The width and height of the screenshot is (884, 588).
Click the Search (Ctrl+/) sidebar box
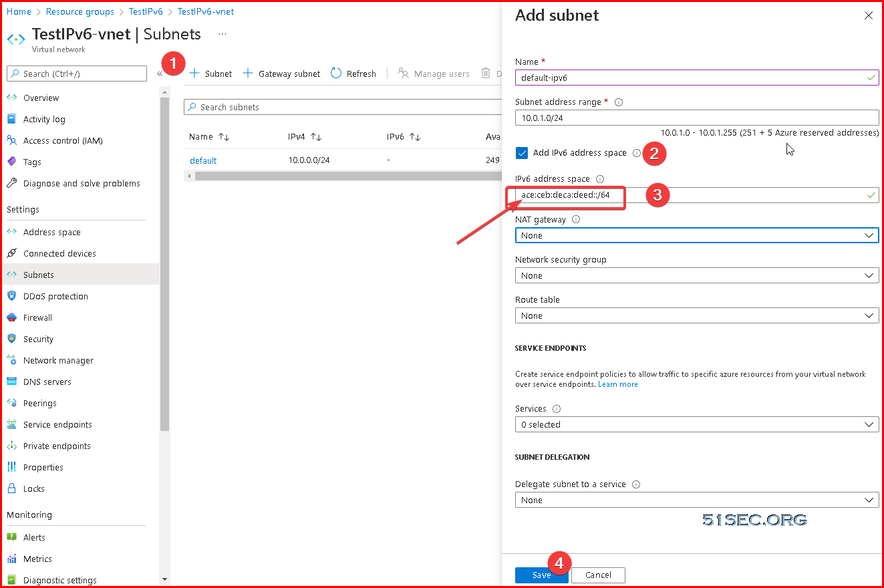pos(77,73)
